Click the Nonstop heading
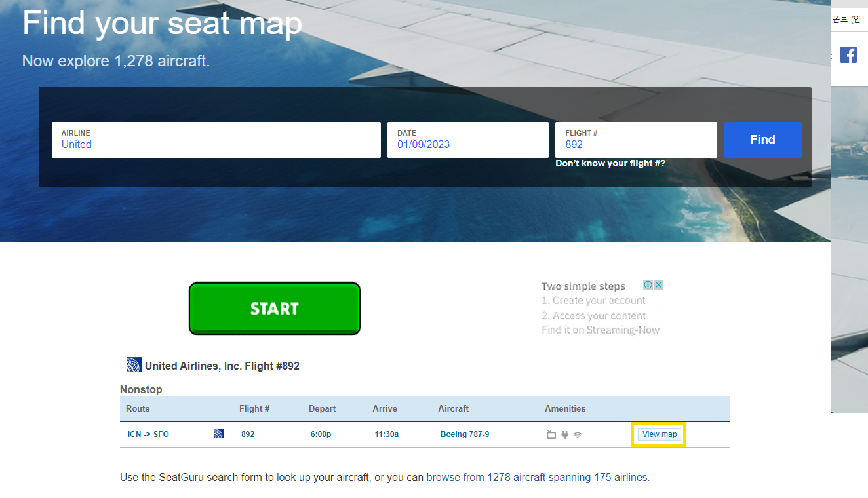Screen dimensions: 868x498 (x=141, y=389)
